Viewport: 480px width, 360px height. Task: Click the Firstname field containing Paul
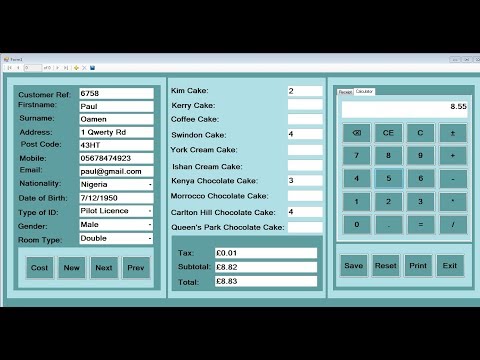click(116, 106)
